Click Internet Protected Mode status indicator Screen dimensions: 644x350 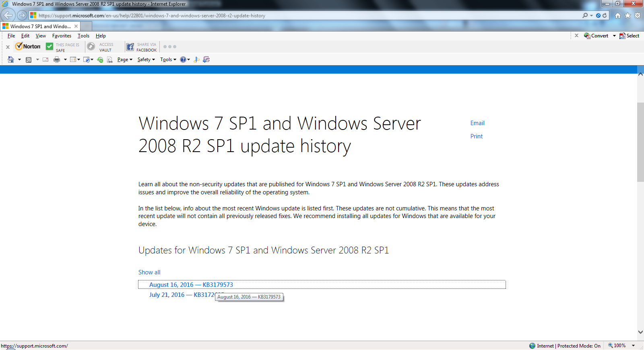[x=565, y=346]
